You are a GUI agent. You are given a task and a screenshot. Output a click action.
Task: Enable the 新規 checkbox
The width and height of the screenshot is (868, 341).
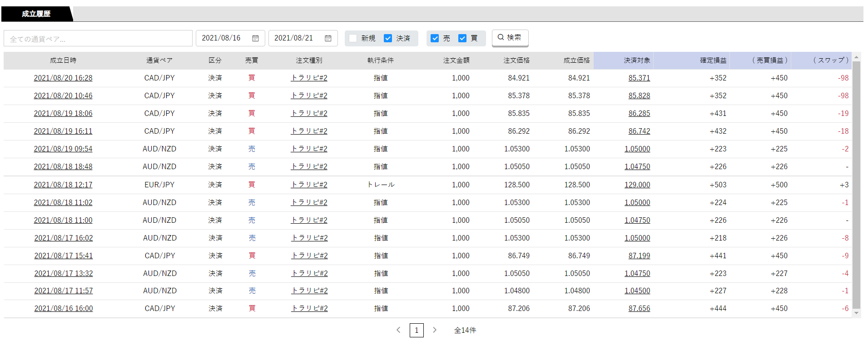353,38
